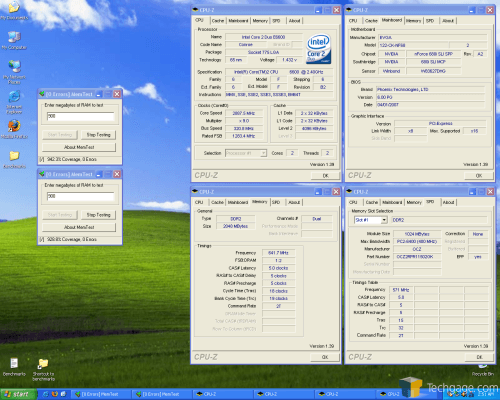Click the Firefox quick launch icon in the taskbar
500x400 pixels.
coord(55,394)
